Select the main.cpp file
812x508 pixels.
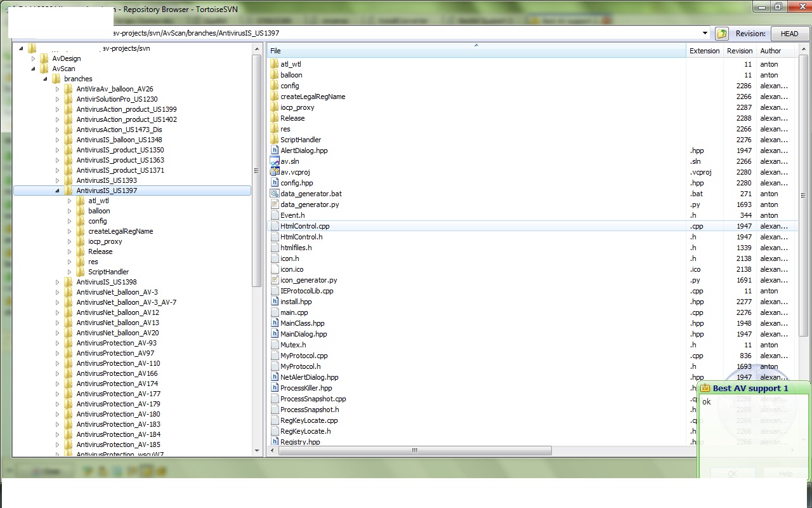(x=294, y=312)
